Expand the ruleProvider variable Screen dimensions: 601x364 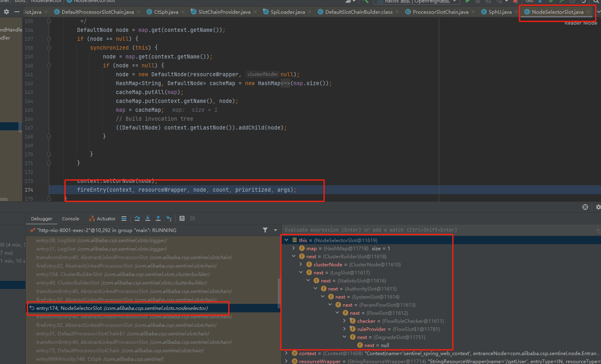pyautogui.click(x=345, y=329)
